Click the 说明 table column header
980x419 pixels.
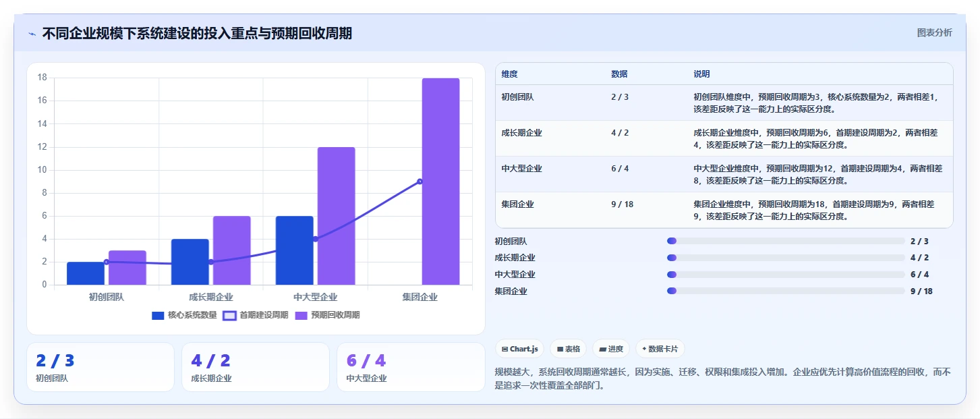coord(701,74)
